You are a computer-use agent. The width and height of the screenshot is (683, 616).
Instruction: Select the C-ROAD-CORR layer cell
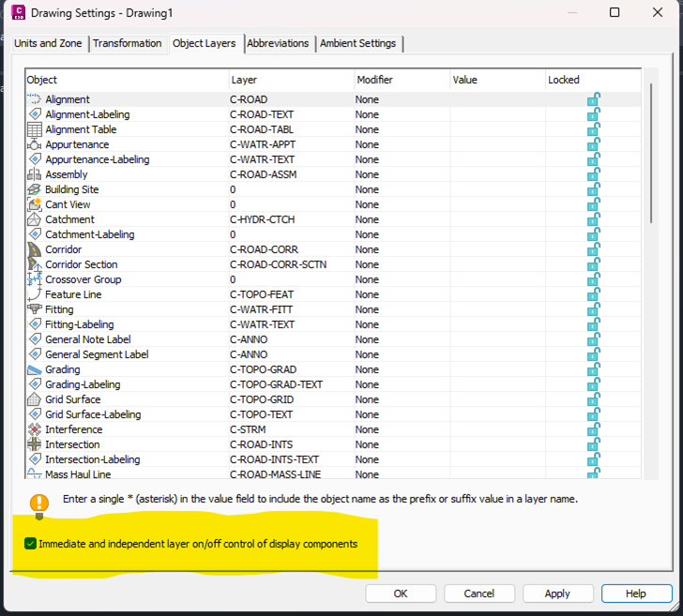tap(292, 249)
